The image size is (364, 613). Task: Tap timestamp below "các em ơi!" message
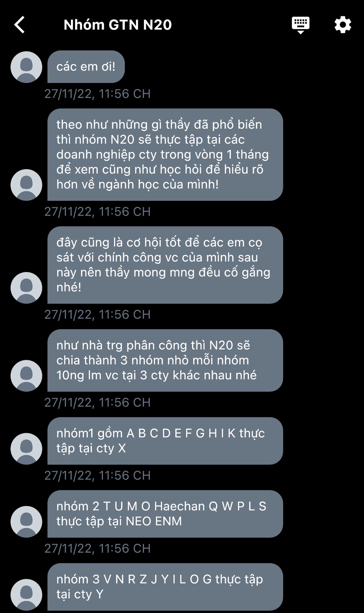tap(97, 94)
